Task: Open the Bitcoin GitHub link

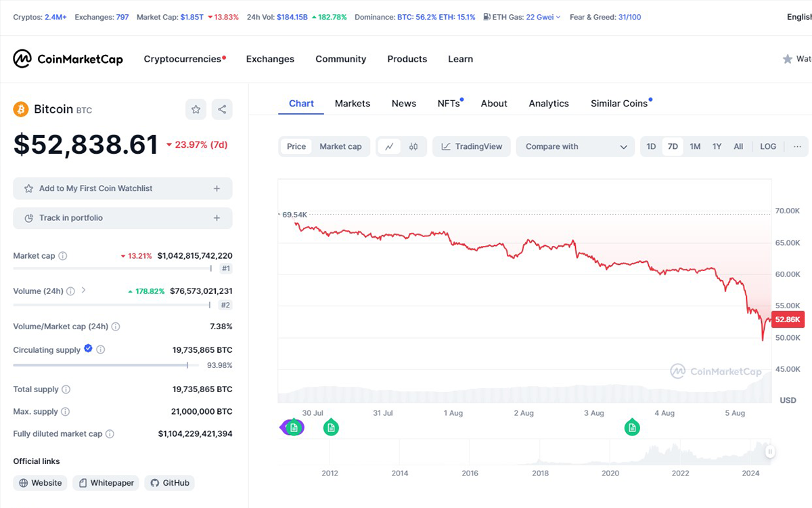Action: point(170,483)
